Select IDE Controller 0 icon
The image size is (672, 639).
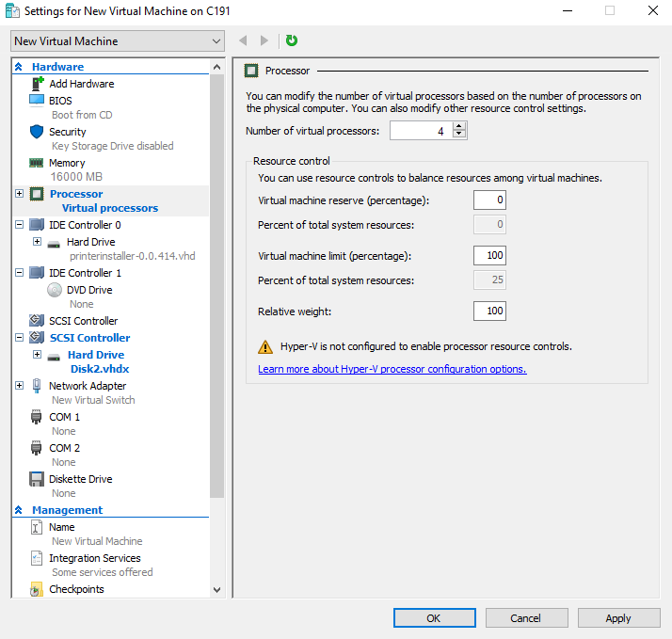[x=37, y=225]
